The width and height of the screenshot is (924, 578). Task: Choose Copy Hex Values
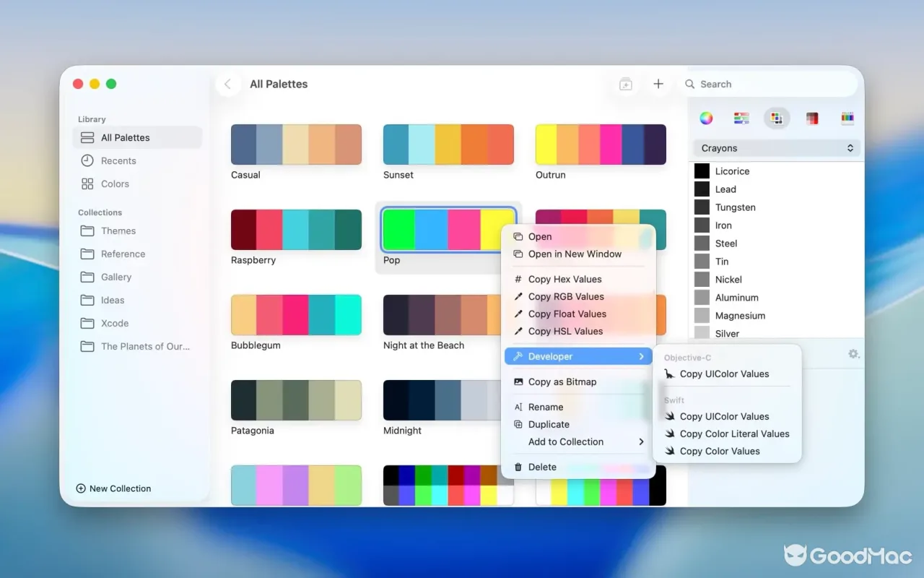click(578, 279)
